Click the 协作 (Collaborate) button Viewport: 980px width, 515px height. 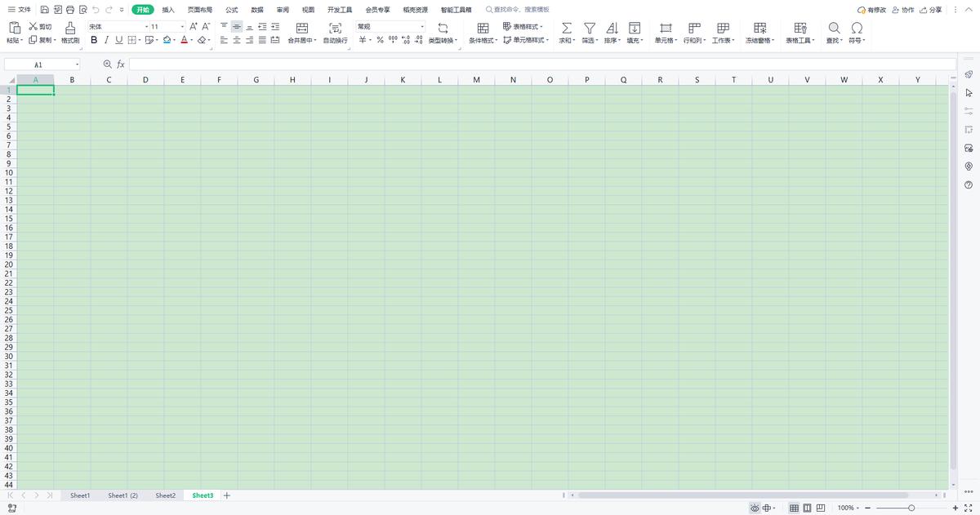[x=903, y=10]
